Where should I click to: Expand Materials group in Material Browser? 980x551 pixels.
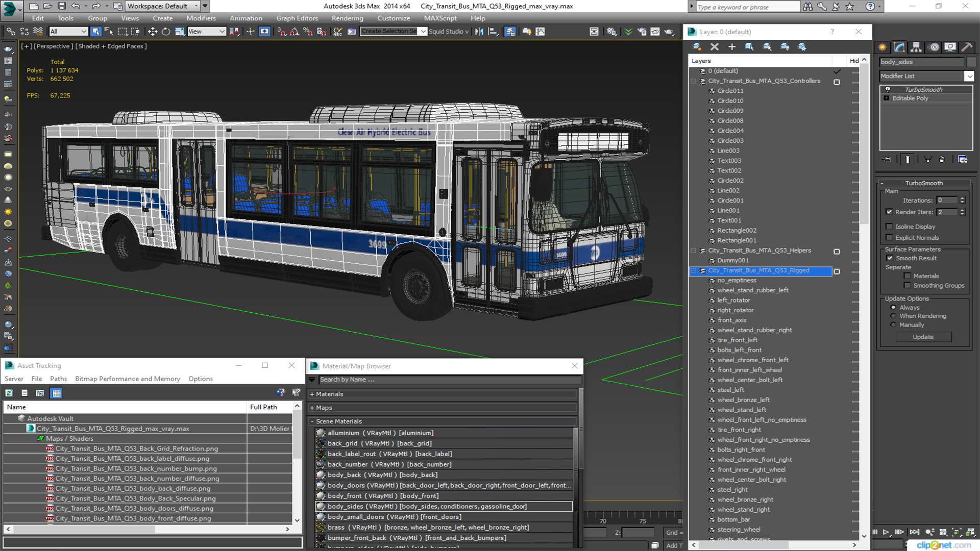click(x=312, y=394)
